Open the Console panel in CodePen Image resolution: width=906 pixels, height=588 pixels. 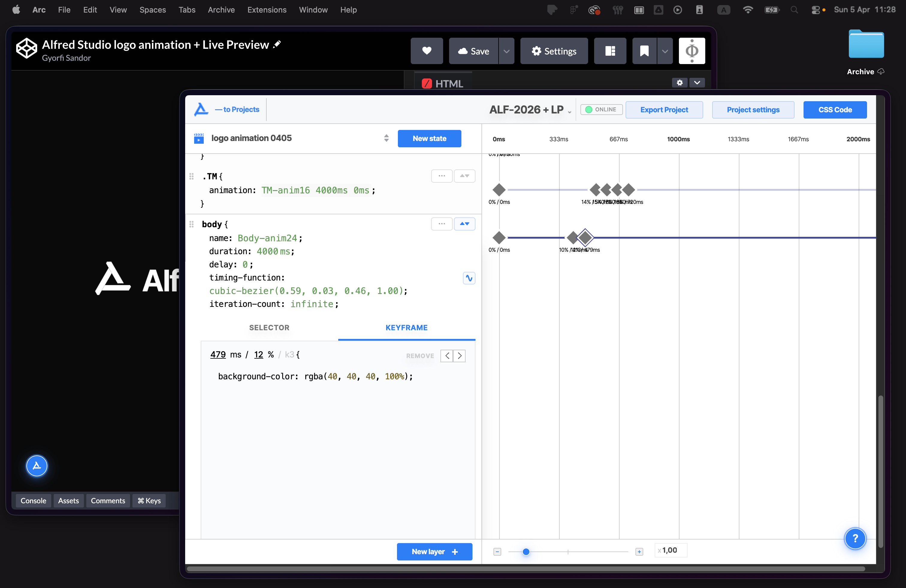coord(34,501)
